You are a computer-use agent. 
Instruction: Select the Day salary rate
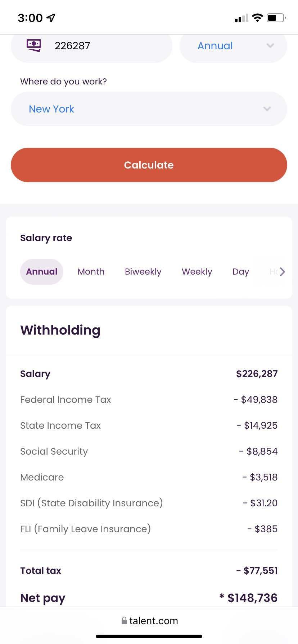point(240,272)
